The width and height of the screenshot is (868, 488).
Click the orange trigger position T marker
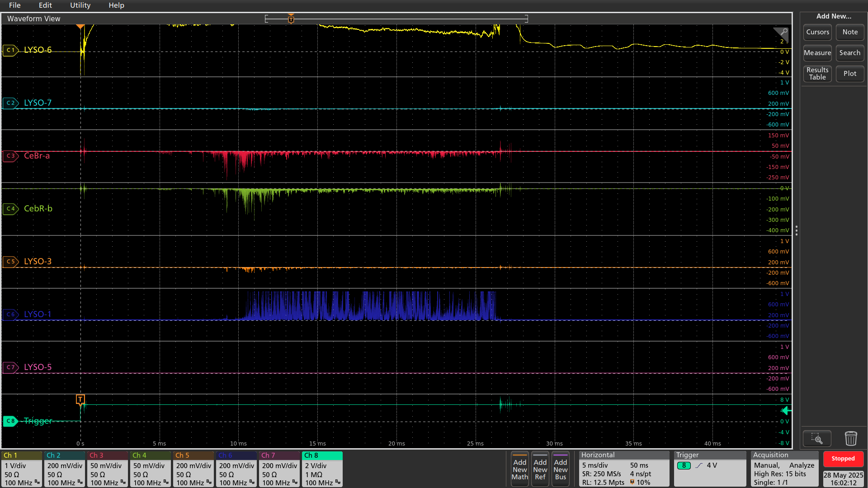80,399
